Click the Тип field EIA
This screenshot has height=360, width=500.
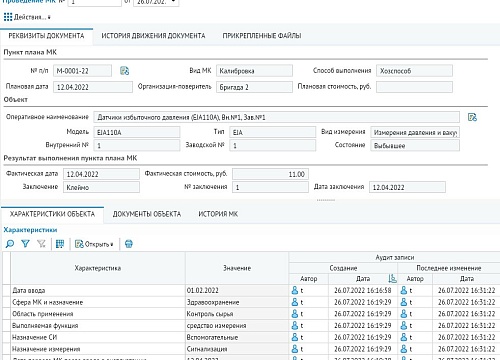272,132
